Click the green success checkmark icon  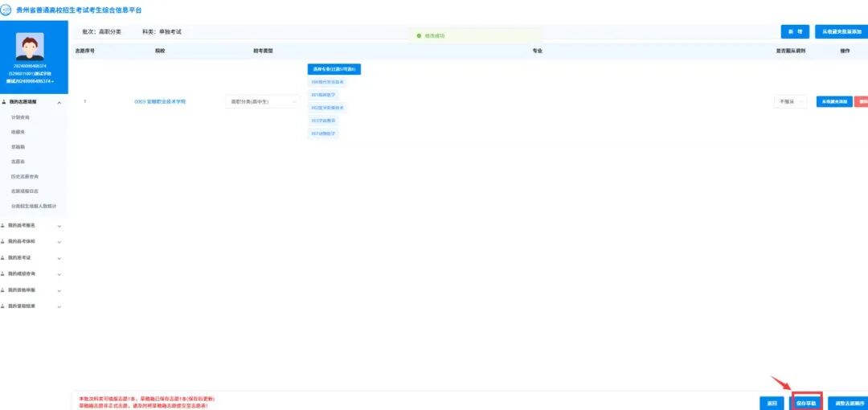click(x=419, y=35)
